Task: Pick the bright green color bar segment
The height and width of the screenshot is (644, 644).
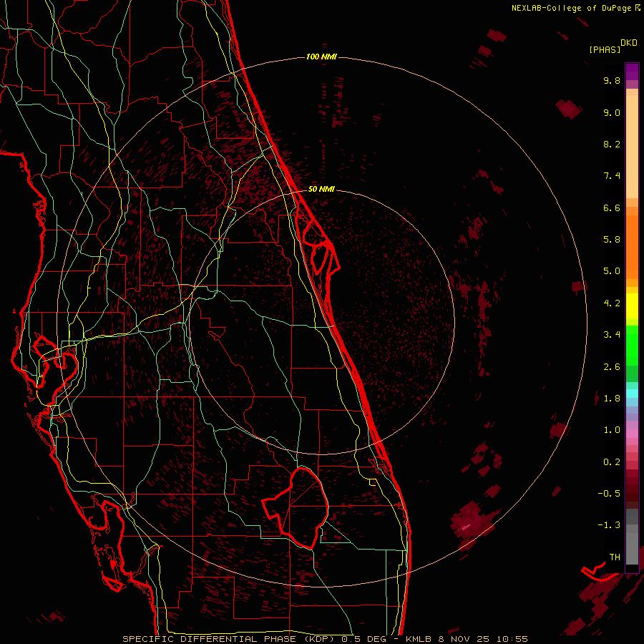Action: [632, 346]
